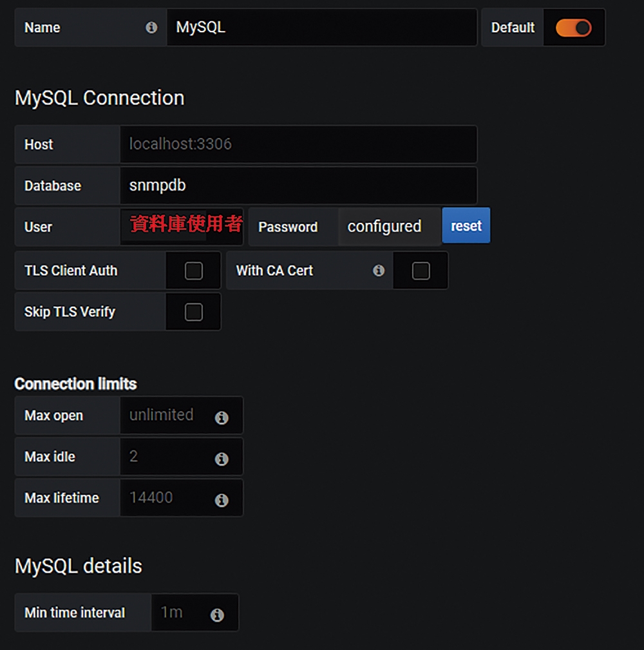Check the With CA Cert checkbox
Image resolution: width=644 pixels, height=650 pixels.
421,271
